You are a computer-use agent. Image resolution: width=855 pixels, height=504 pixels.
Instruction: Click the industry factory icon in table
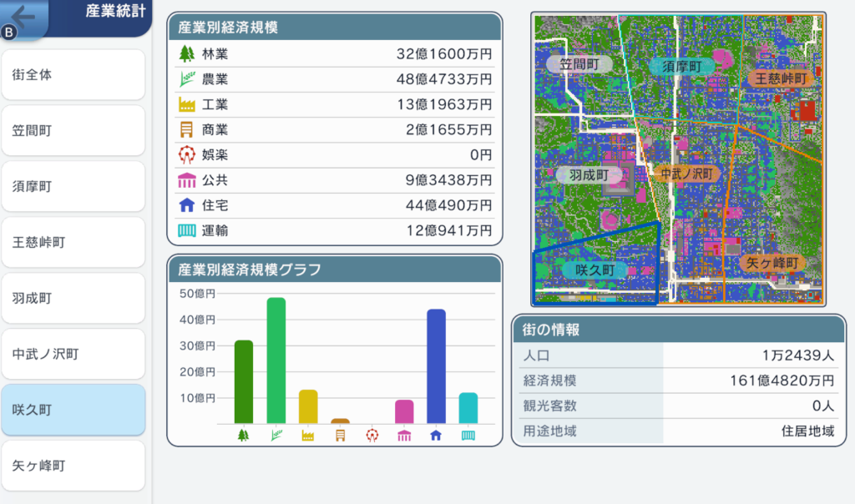[185, 105]
